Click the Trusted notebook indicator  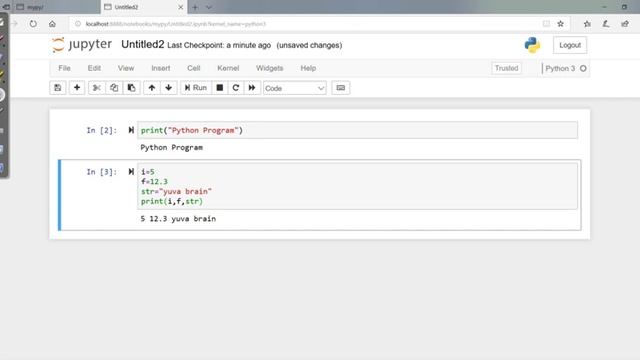point(506,68)
